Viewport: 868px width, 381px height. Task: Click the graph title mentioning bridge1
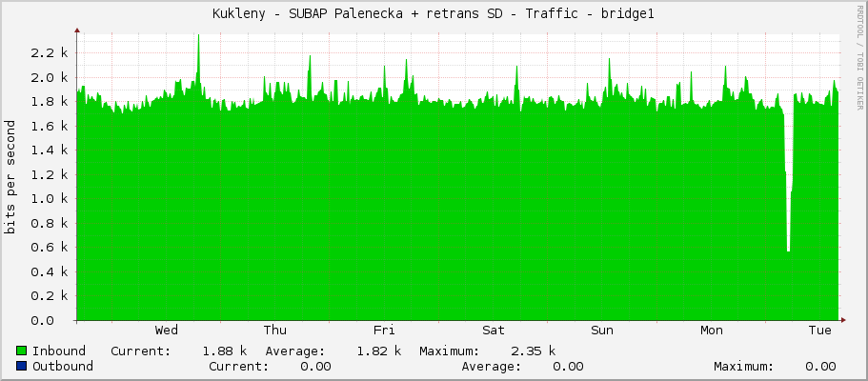pyautogui.click(x=434, y=14)
